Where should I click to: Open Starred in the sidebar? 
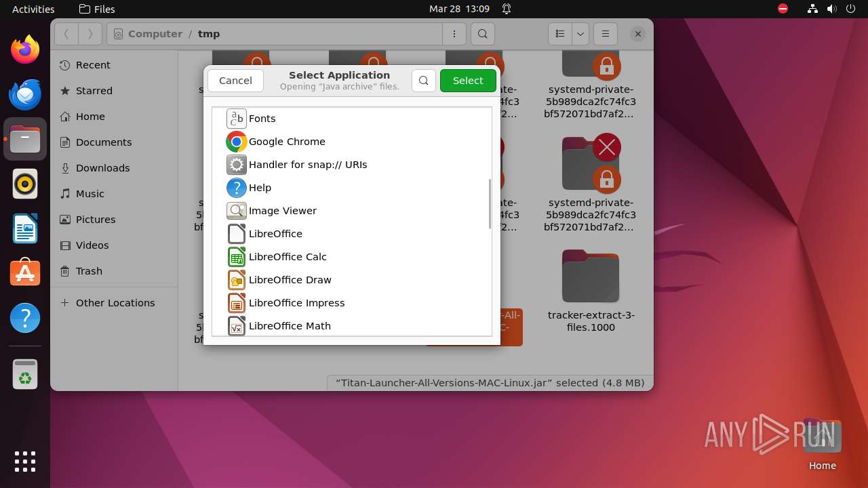[114, 91]
